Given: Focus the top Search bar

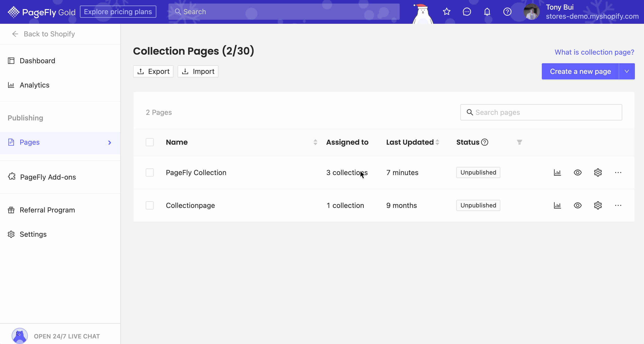Looking at the screenshot, I should 284,12.
